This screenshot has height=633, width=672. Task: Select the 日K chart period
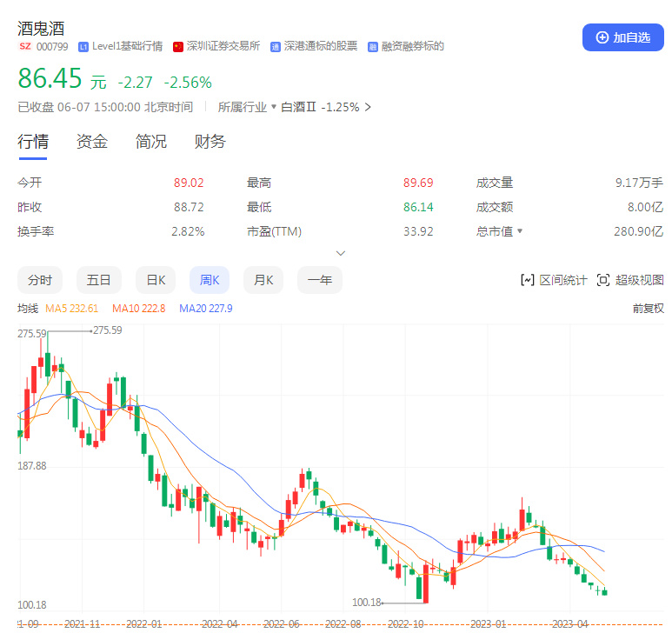tap(156, 280)
